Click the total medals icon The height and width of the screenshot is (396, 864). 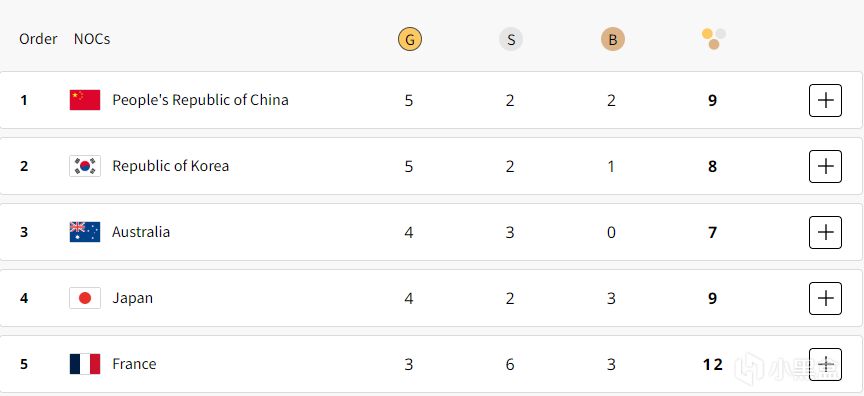tap(714, 39)
